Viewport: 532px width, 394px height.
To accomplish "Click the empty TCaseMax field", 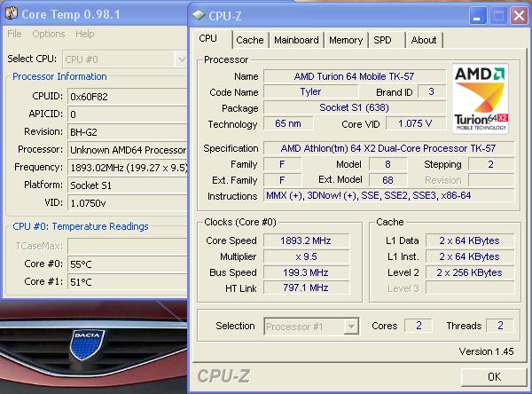I will [x=128, y=246].
